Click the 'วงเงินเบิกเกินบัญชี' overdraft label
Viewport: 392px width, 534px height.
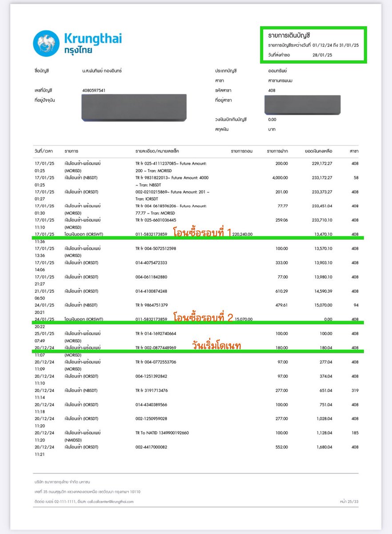pyautogui.click(x=231, y=120)
